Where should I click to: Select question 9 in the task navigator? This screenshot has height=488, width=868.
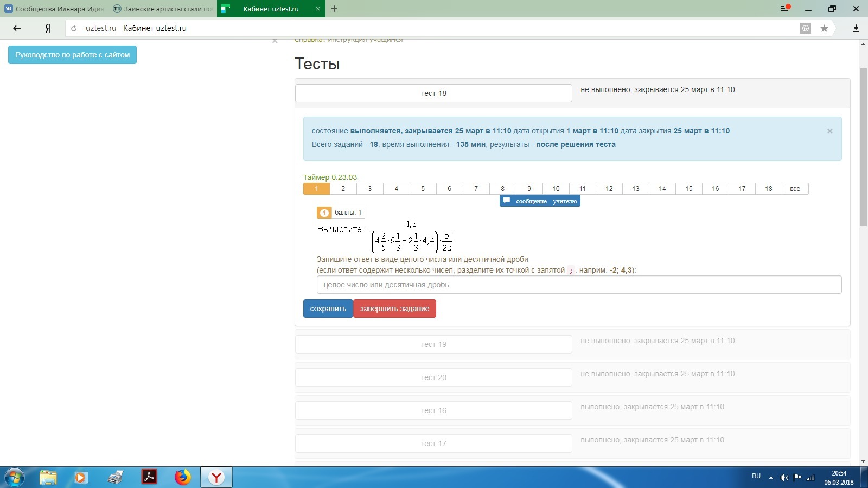click(529, 189)
